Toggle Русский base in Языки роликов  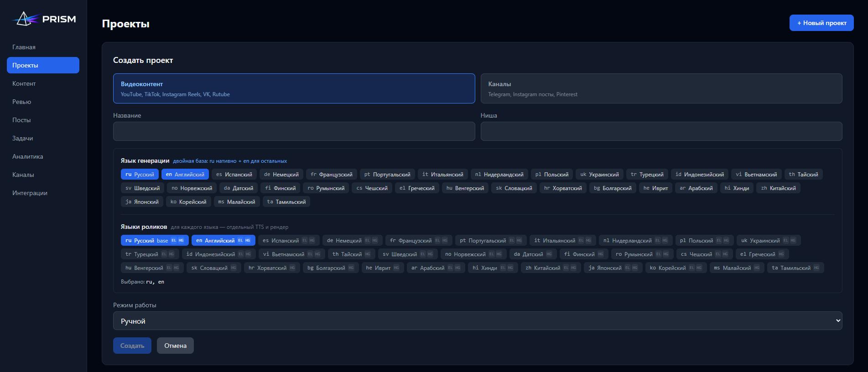[155, 240]
